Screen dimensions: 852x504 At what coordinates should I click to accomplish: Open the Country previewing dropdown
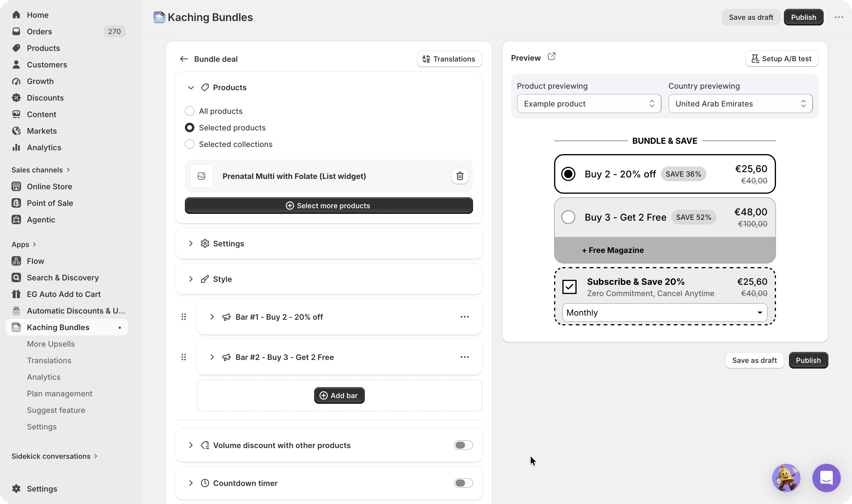point(740,104)
